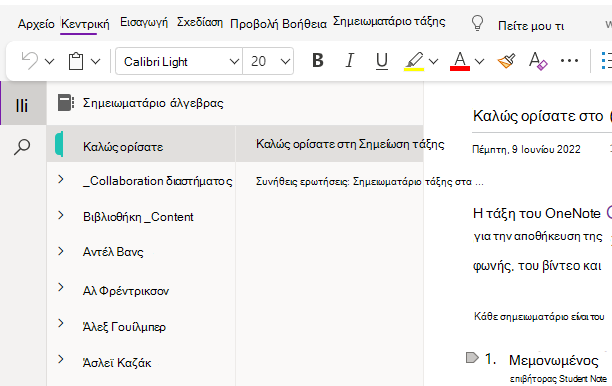This screenshot has height=386, width=612.
Task: Open the Βοήθεια tab
Action: 304,24
